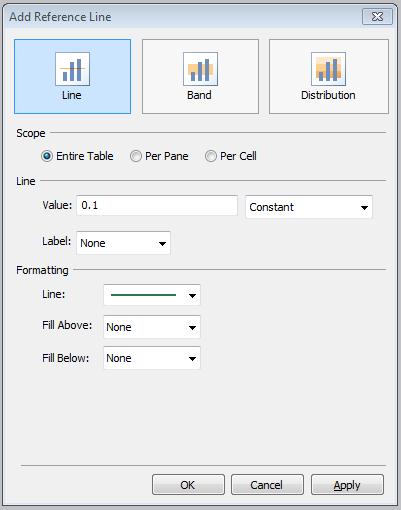Click the Band label text
Image resolution: width=401 pixels, height=510 pixels.
coord(199,95)
